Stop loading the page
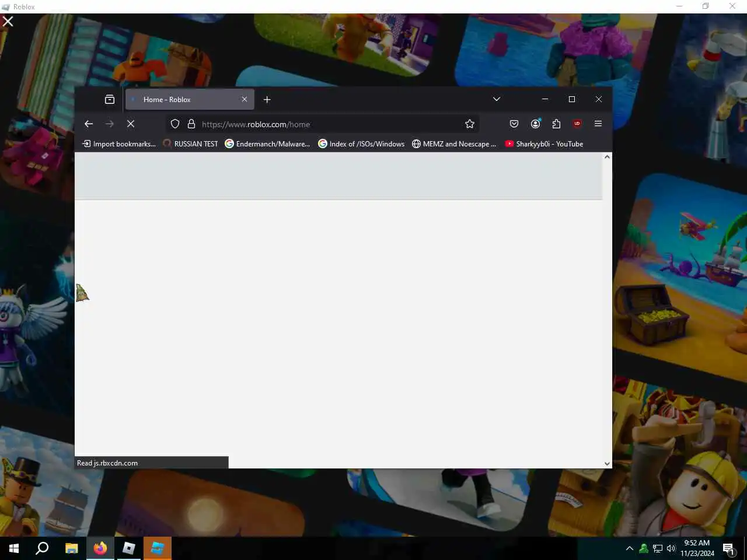This screenshot has height=560, width=747. (131, 124)
